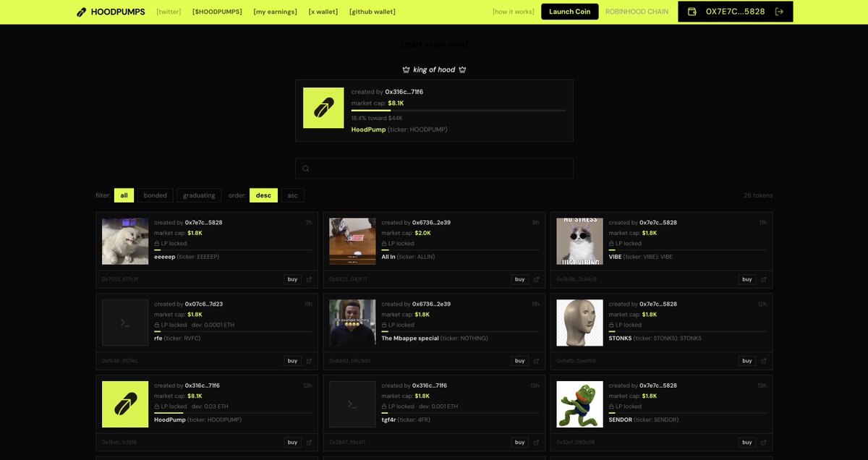Go to [my earnings]
868x460 pixels.
coord(275,12)
